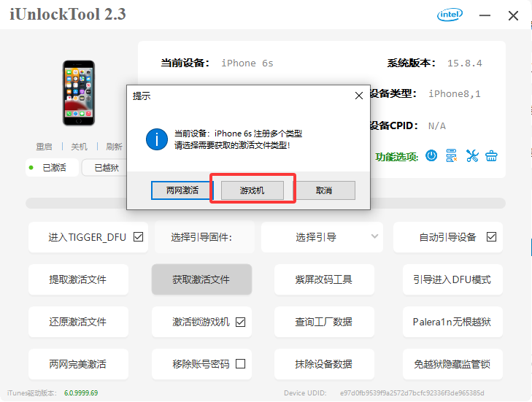This screenshot has width=532, height=402.
Task: Click 查询工厂数据 button
Action: (324, 322)
